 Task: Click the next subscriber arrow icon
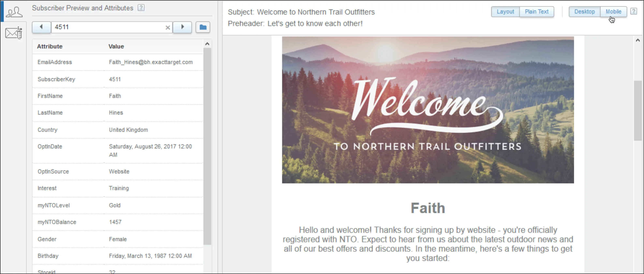pyautogui.click(x=182, y=27)
